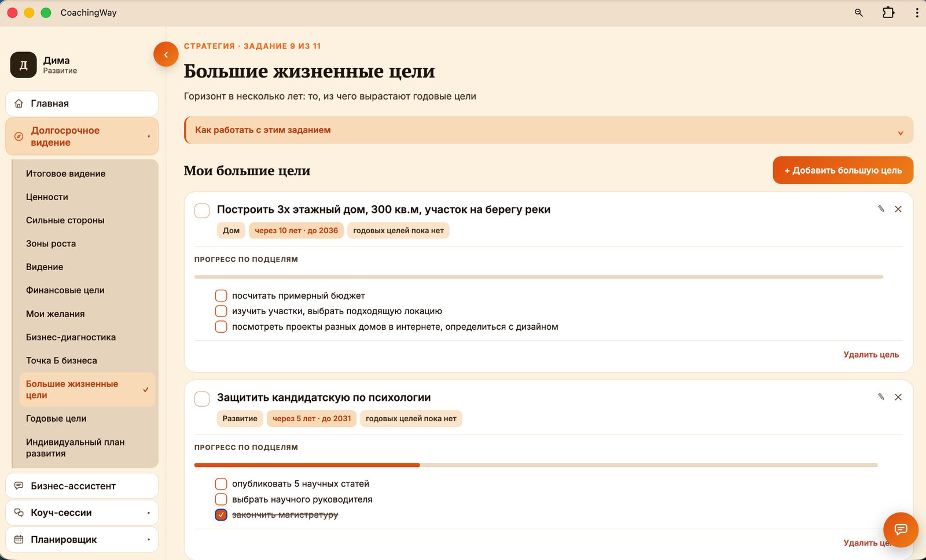Screen dimensions: 926x560
Task: Edit the dissertation goal with pencil icon
Action: point(881,397)
